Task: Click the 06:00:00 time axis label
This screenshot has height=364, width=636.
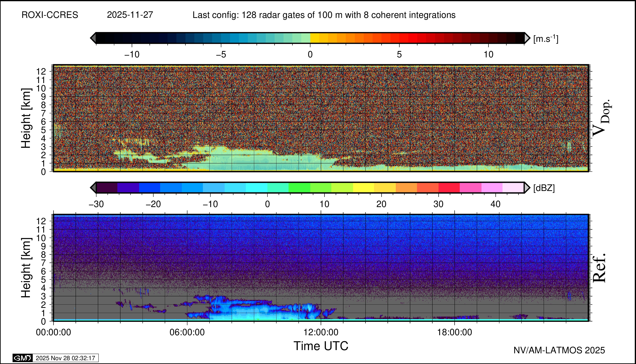Action: click(187, 332)
